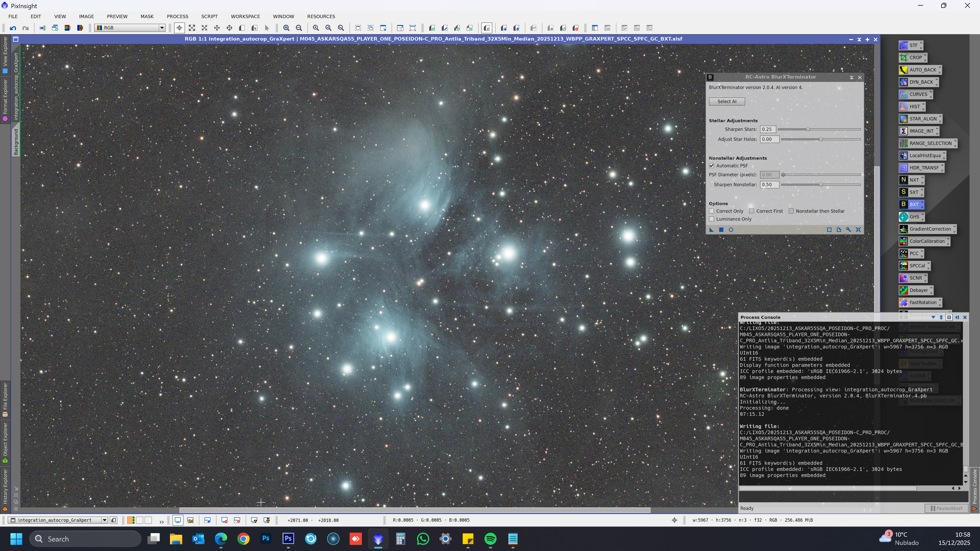Click the Sharpen Nonstellar value field
The height and width of the screenshot is (551, 980).
click(769, 185)
